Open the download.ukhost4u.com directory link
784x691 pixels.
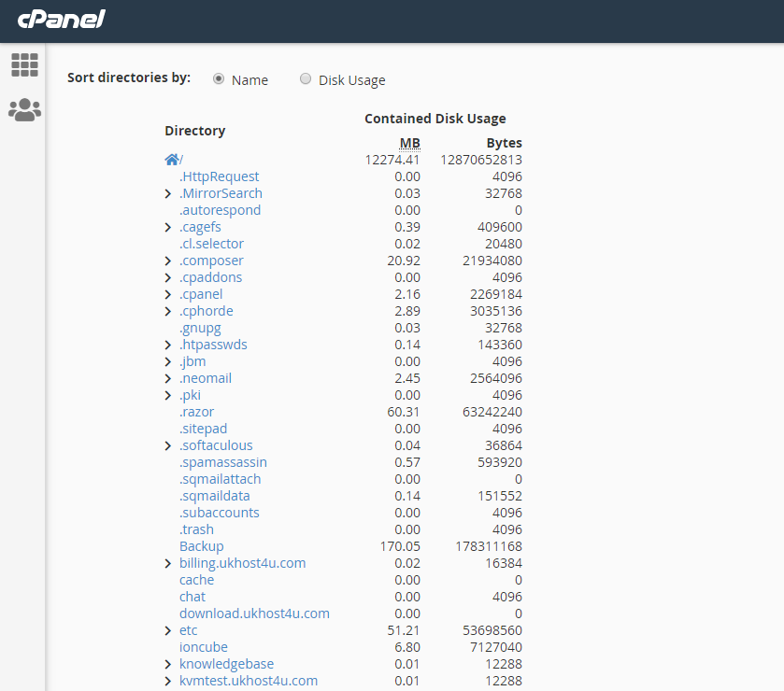tap(254, 613)
